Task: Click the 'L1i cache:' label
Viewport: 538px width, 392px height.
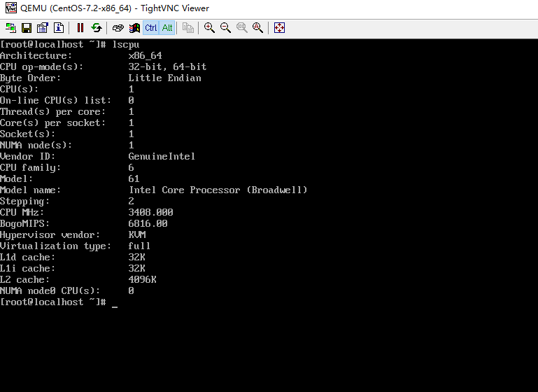Action: point(27,268)
